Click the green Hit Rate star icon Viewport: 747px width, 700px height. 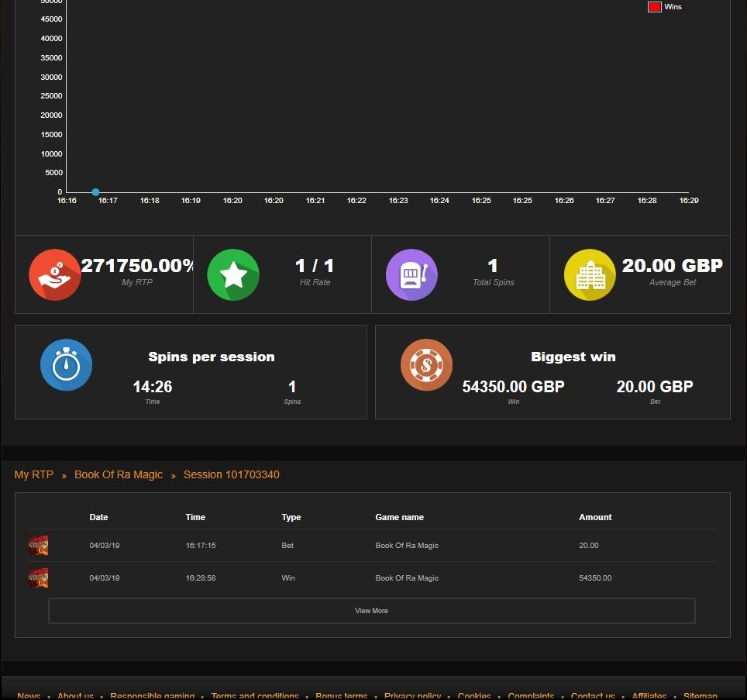coord(232,274)
